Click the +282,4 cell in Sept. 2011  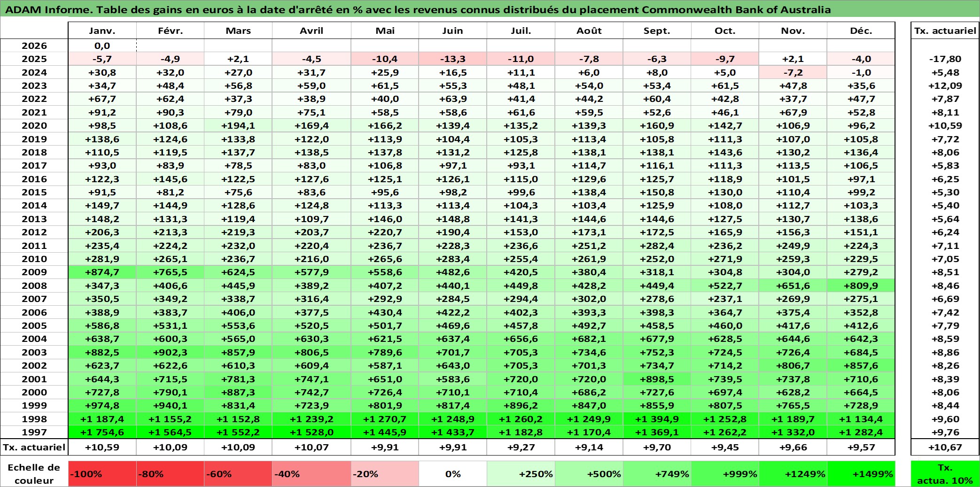657,246
